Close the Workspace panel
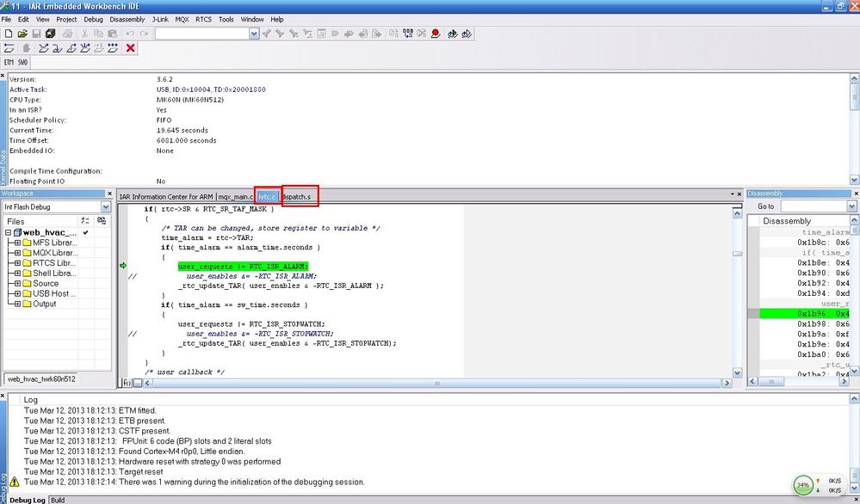Image resolution: width=860 pixels, height=504 pixels. pos(110,194)
